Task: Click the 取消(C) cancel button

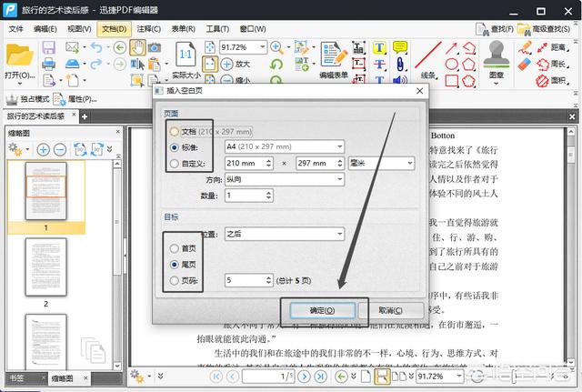Action: tap(390, 311)
